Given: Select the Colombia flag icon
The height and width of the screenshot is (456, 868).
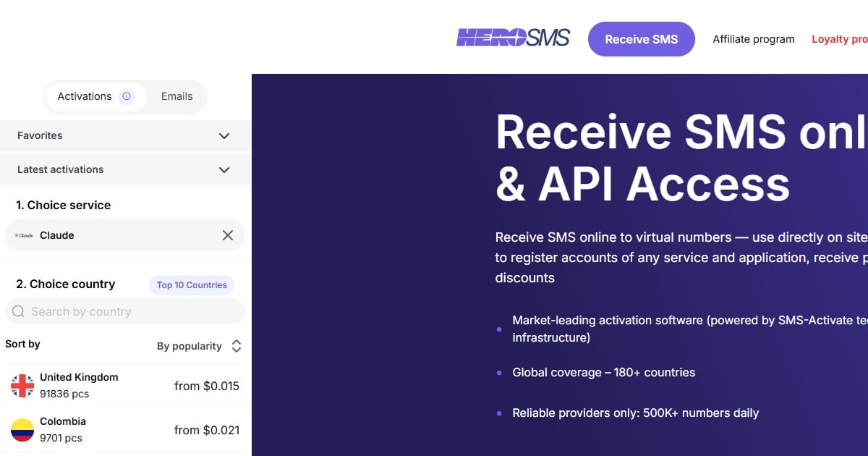Looking at the screenshot, I should 22,430.
